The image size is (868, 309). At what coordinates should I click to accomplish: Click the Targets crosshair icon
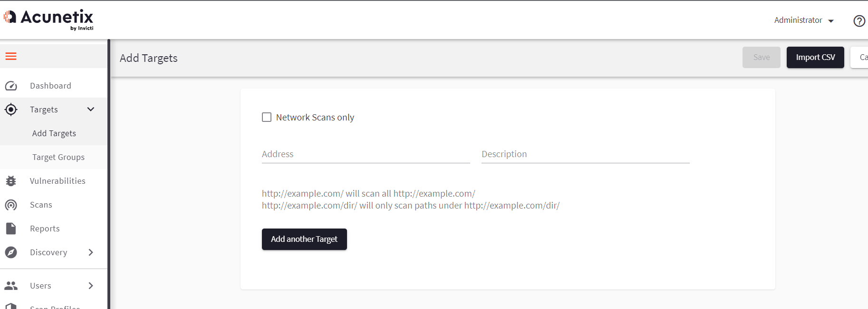click(11, 110)
